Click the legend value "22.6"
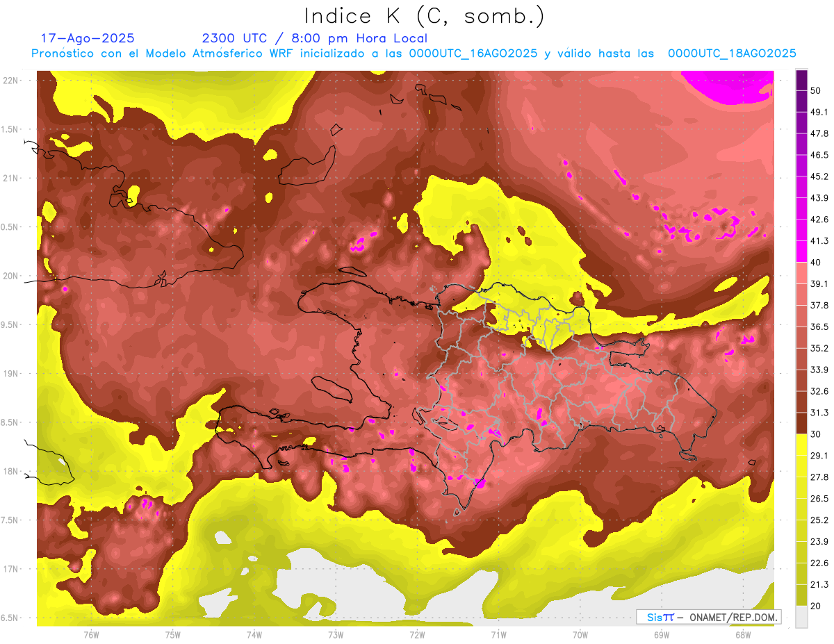Image resolution: width=834 pixels, height=644 pixels. click(819, 563)
